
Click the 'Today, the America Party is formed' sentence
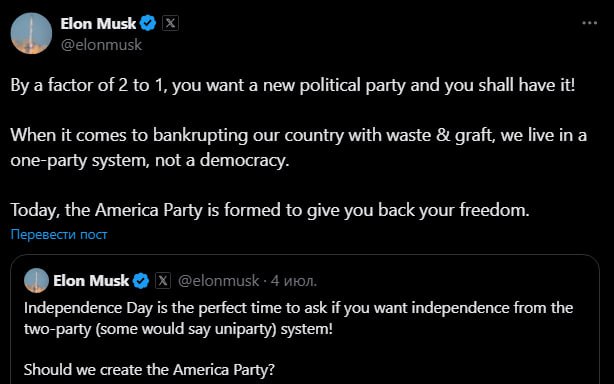click(x=270, y=210)
